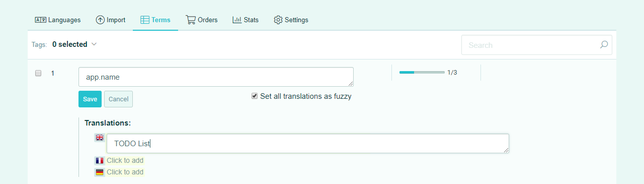Uncheck Set all translations as fuzzy
The image size is (644, 184).
255,96
